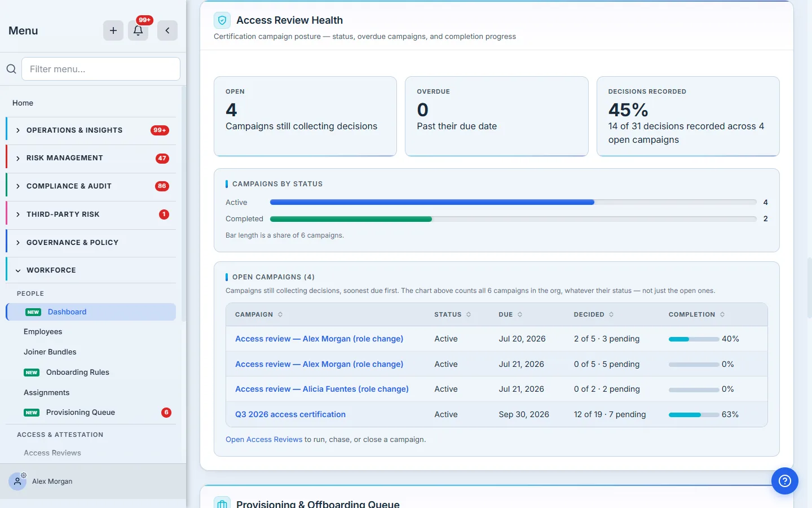Click the Active campaigns blue status bar
This screenshot has height=508, width=812.
click(x=432, y=202)
